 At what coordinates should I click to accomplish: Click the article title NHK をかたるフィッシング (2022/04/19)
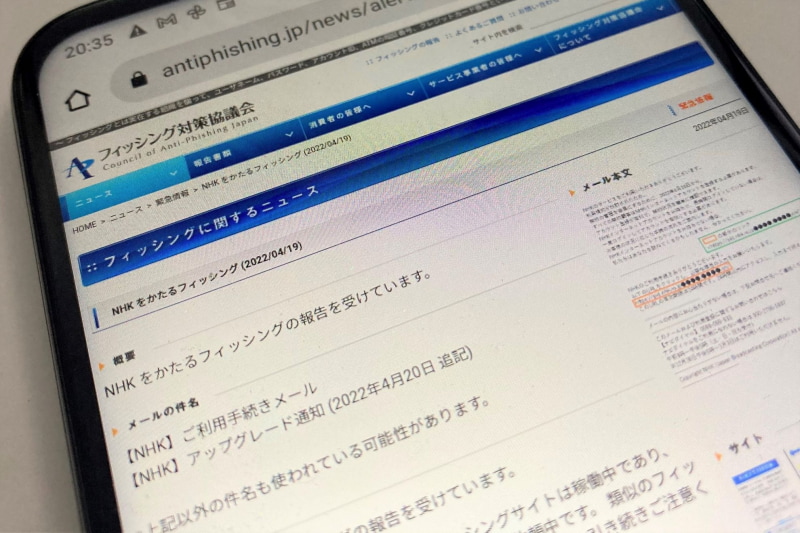click(207, 277)
